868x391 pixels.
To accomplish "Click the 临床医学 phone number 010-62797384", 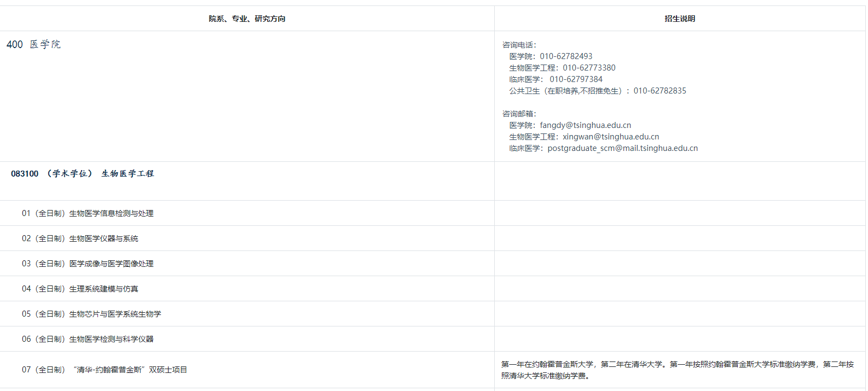I will click(576, 79).
